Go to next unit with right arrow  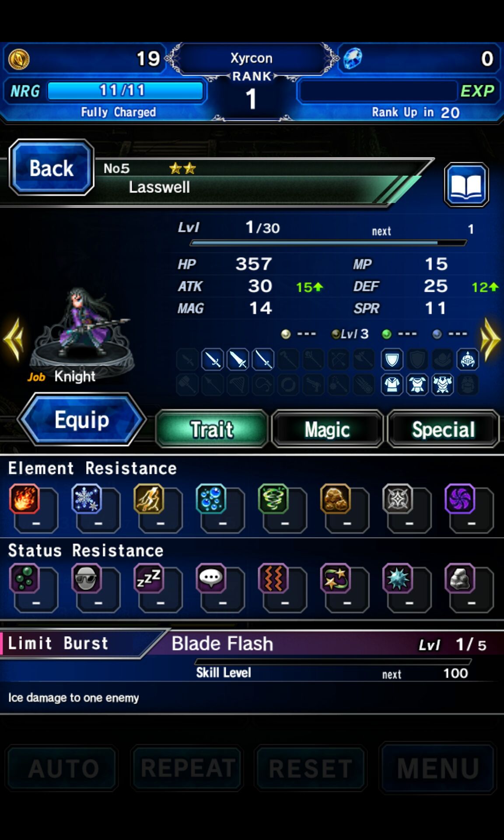coord(490,339)
